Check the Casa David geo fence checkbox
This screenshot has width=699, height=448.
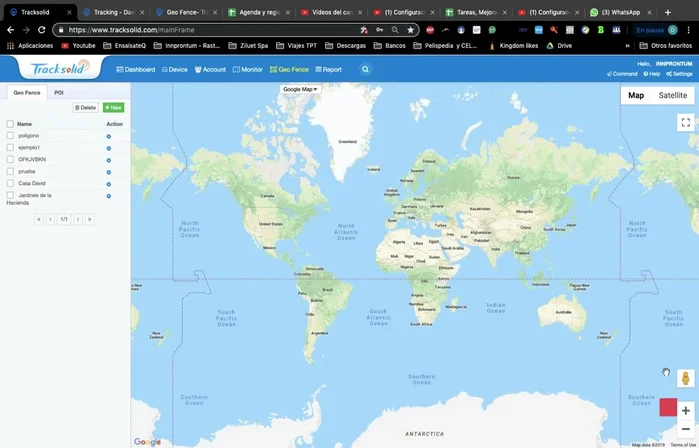[x=10, y=183]
